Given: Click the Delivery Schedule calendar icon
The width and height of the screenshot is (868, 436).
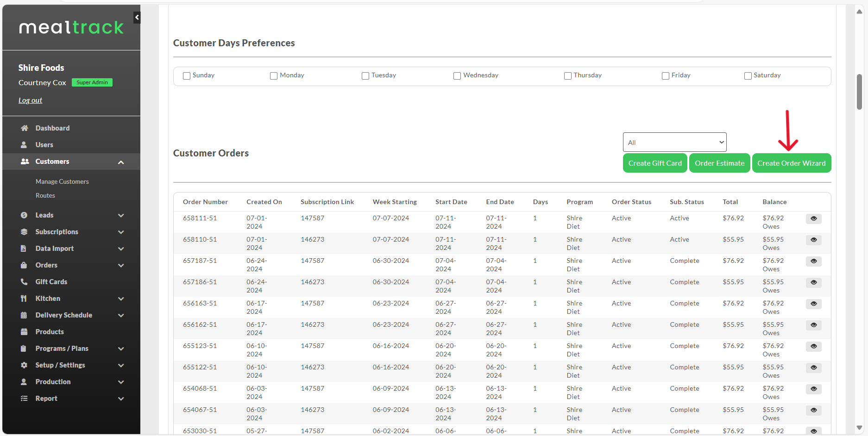Looking at the screenshot, I should pos(24,315).
